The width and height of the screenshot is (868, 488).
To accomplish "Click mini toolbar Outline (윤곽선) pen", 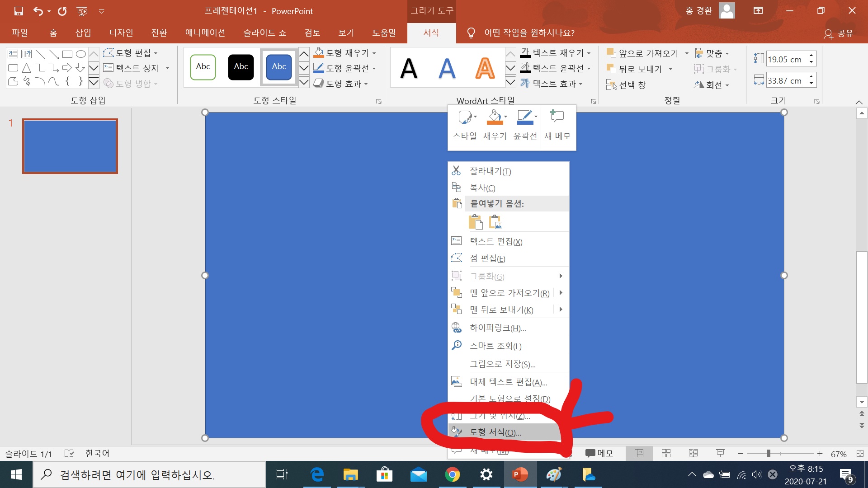I will click(x=525, y=125).
